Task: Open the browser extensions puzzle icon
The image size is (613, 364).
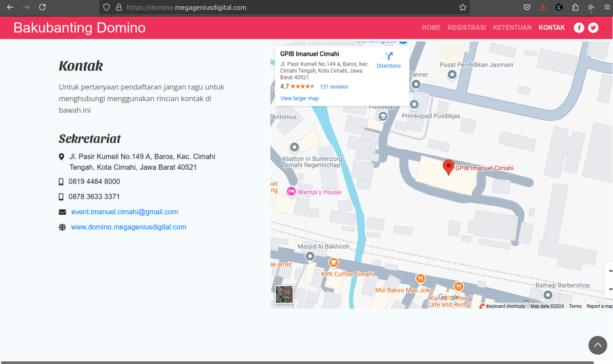Action: click(575, 7)
